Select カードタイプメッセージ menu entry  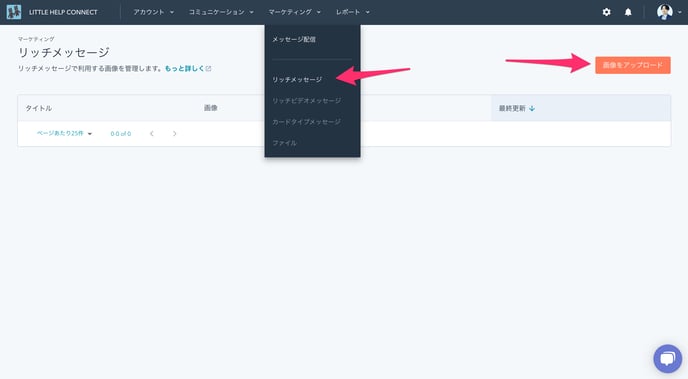click(x=306, y=122)
